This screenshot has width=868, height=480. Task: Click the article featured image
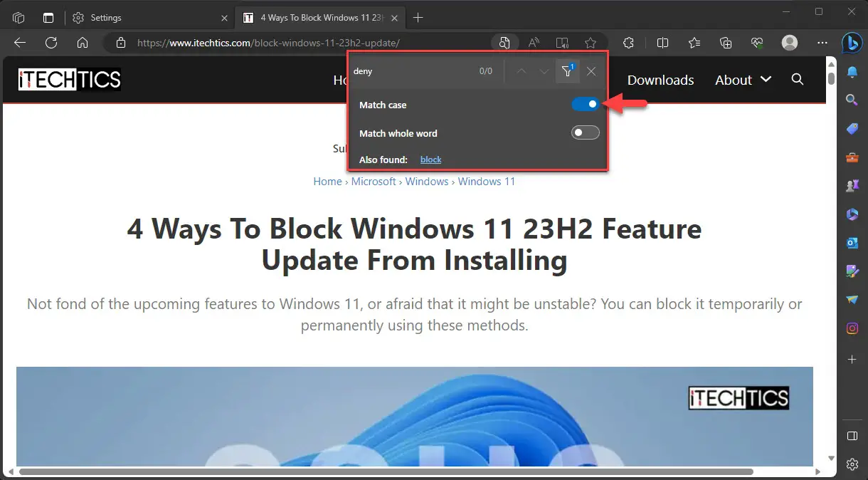(x=415, y=417)
